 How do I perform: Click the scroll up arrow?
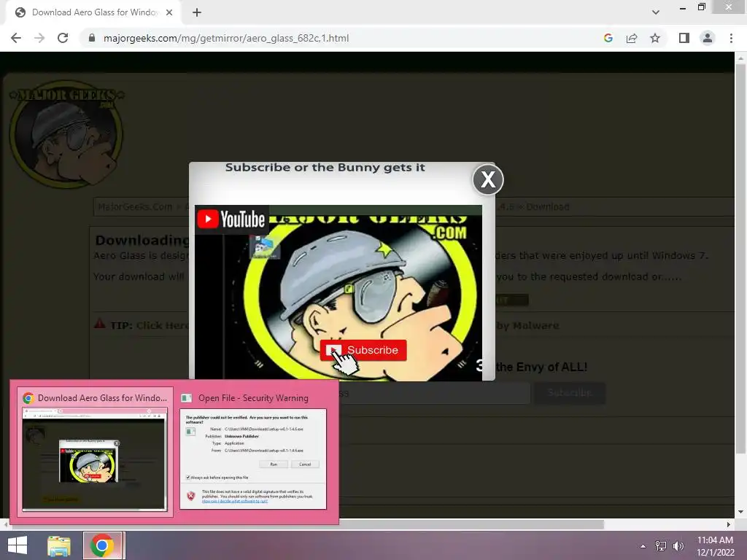tap(740, 58)
